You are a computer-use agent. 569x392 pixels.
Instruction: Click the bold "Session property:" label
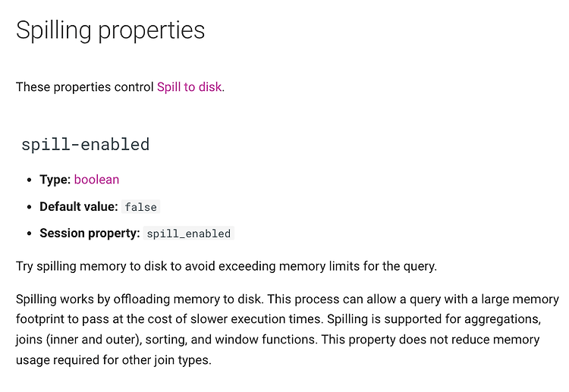coord(90,234)
